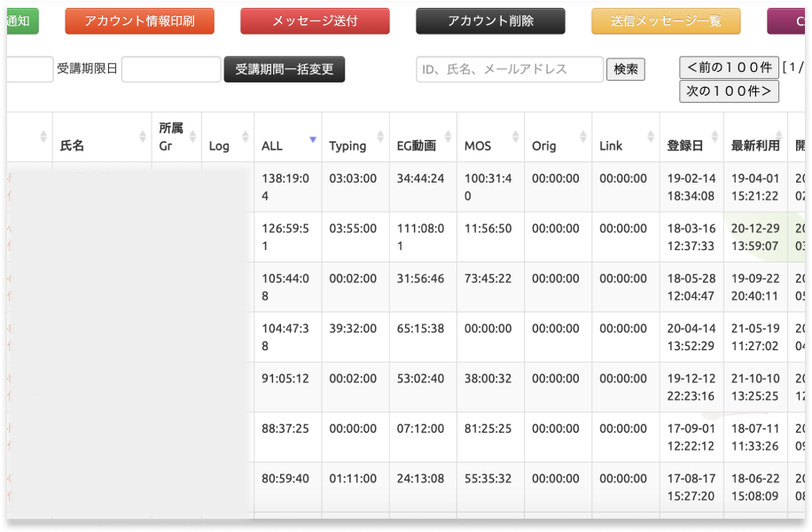Viewport: 812px width, 532px height.
Task: Go to 次の１００件 page
Action: pyautogui.click(x=729, y=90)
